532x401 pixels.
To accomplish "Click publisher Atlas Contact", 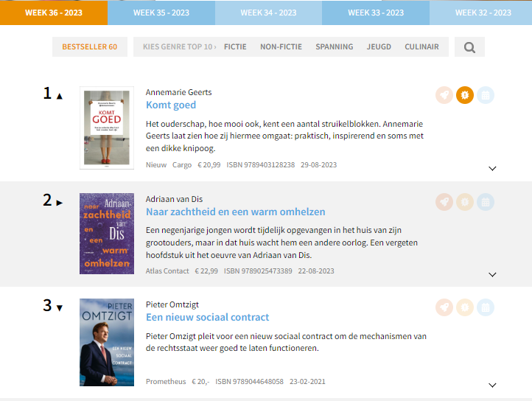I will tap(167, 271).
